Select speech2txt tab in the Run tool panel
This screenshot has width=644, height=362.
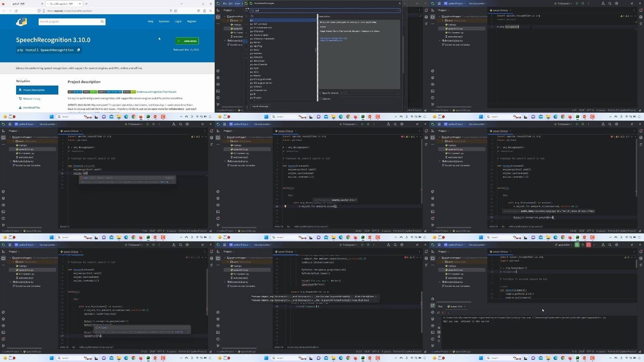[x=456, y=306]
